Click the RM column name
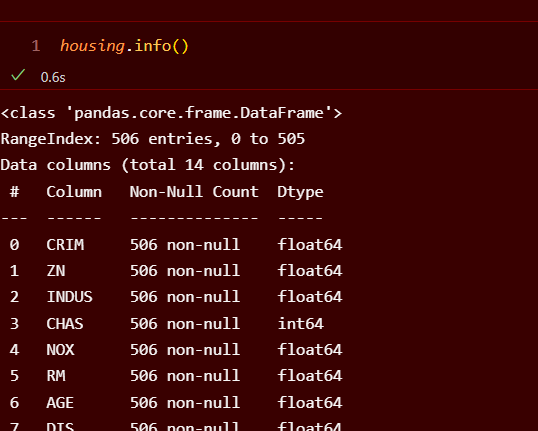Screen dimensions: 538x431 [56, 376]
